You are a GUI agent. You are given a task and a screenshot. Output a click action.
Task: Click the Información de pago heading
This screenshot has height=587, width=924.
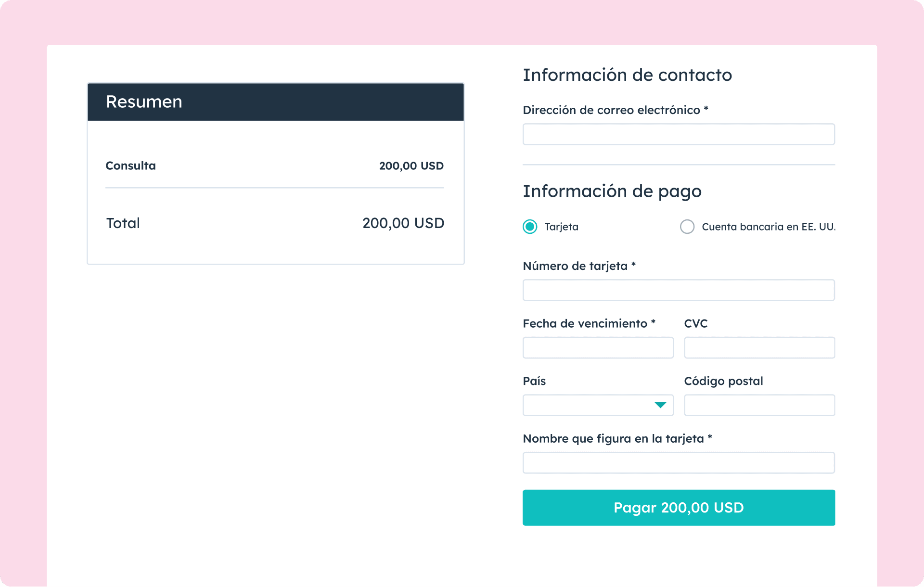pos(612,191)
